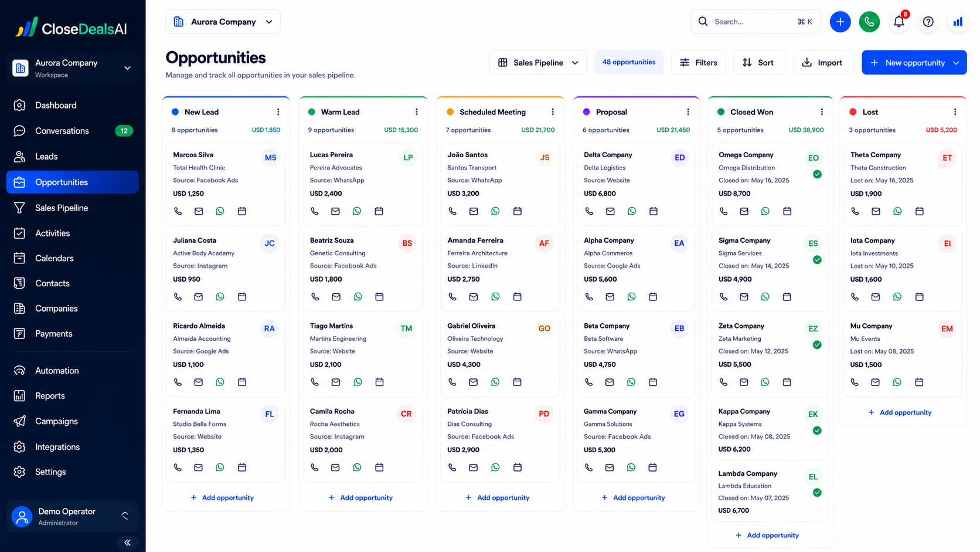
Task: Click the CloseDealsAI logo
Action: (72, 28)
